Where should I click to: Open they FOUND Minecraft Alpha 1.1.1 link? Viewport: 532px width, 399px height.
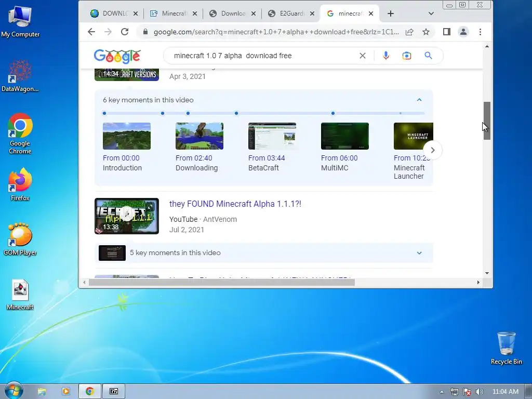pyautogui.click(x=235, y=204)
